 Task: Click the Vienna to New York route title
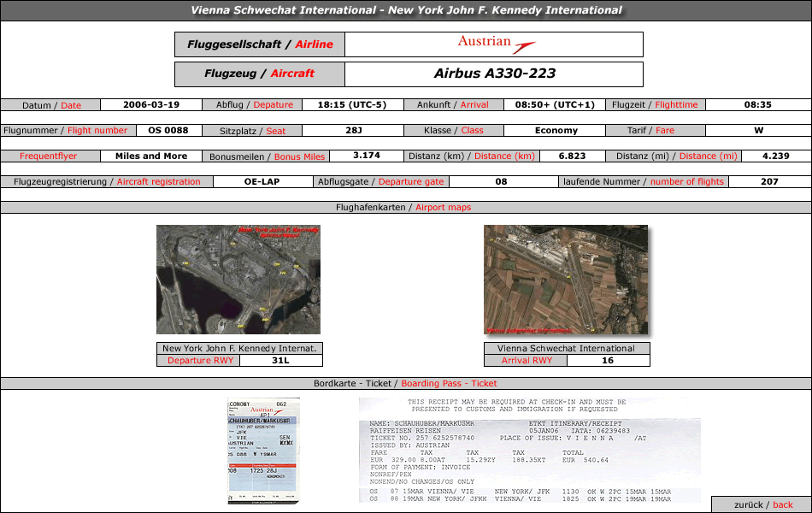(x=406, y=10)
